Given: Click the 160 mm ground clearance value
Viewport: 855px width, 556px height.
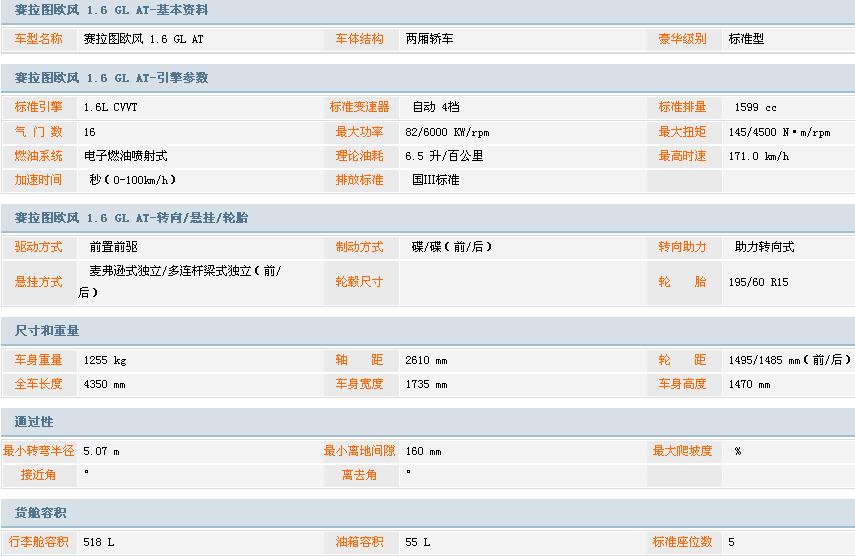Looking at the screenshot, I should coord(423,451).
